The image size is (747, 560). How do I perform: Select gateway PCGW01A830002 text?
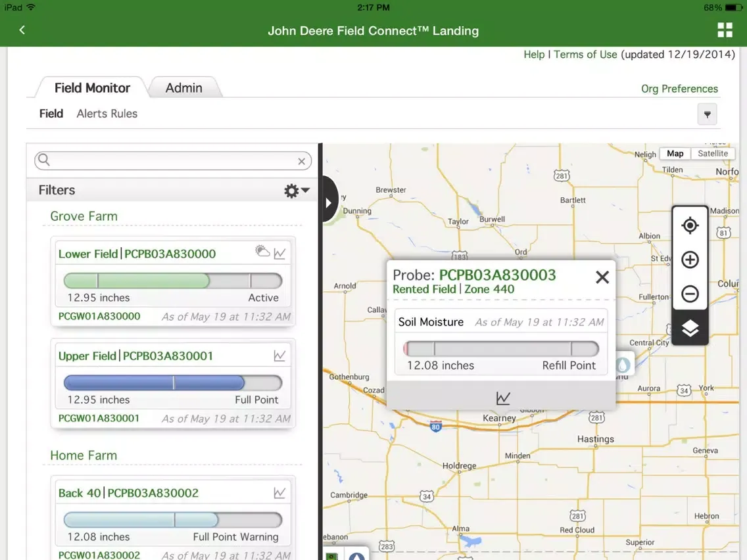[x=99, y=555]
